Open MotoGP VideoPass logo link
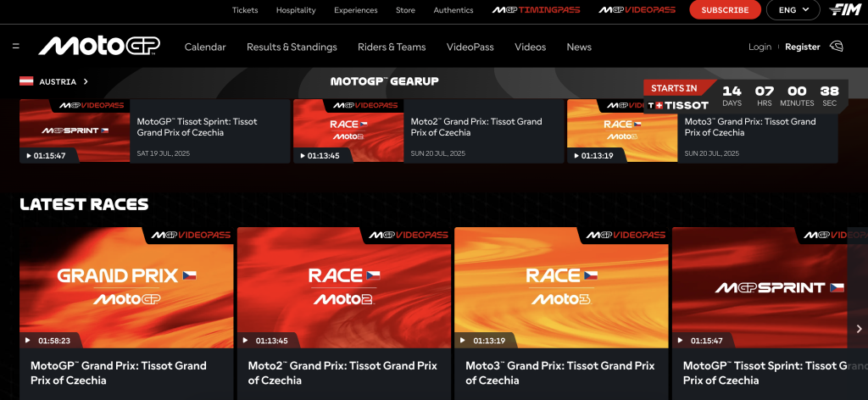Viewport: 868px width, 400px height. [x=637, y=10]
